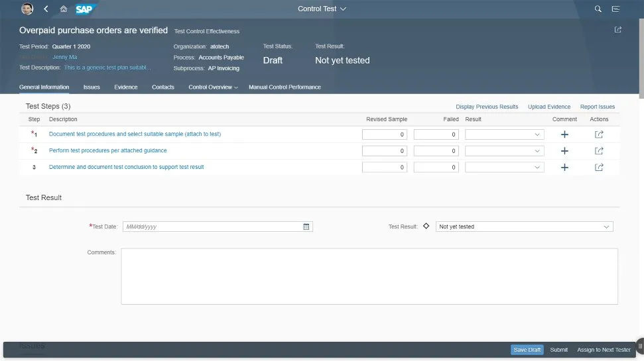Open the Test Result dropdown
Screen dimensions: 644x361
[x=606, y=227]
